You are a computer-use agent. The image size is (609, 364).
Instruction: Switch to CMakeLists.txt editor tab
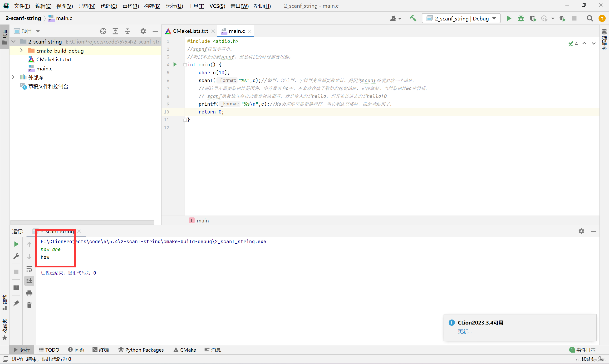pyautogui.click(x=190, y=31)
